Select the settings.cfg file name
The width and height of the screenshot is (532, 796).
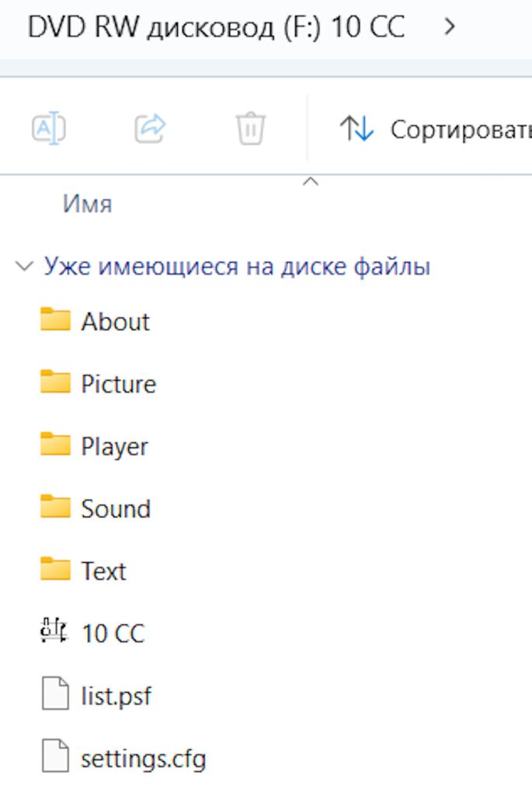tap(144, 759)
